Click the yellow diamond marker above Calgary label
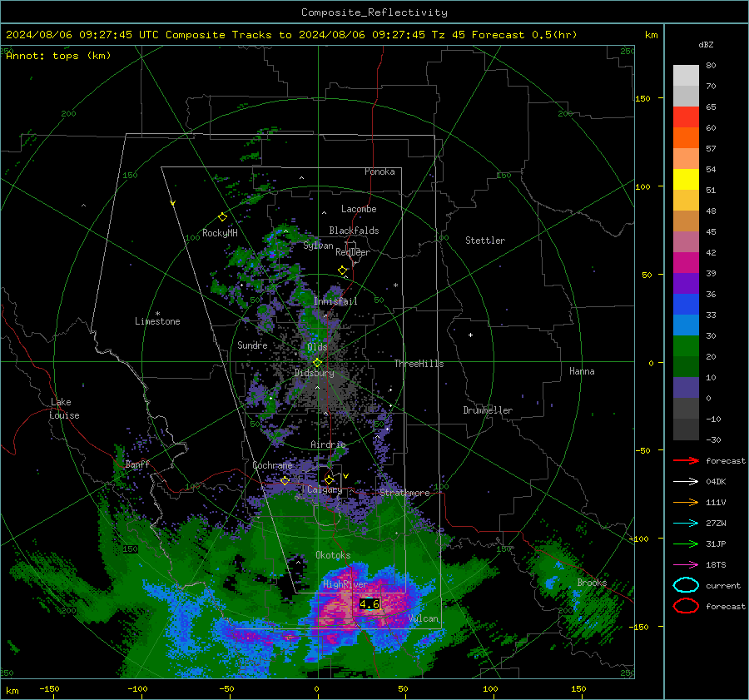Screen dimensions: 749x700 [329, 479]
